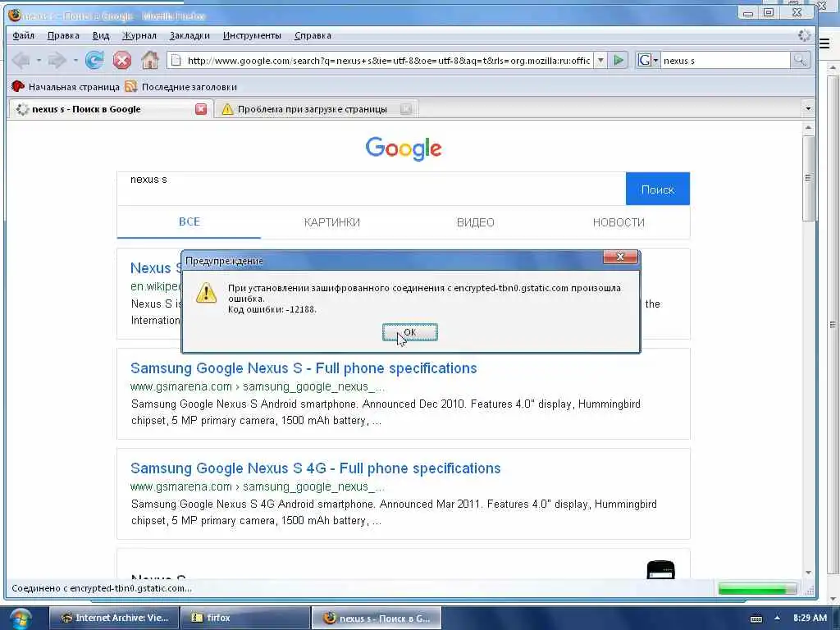Open search engine selector dropdown
Viewport: 840px width, 630px height.
coord(655,61)
